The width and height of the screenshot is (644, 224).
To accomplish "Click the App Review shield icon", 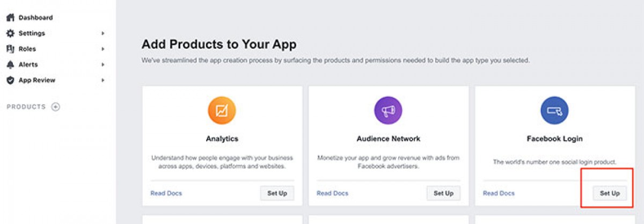I will pos(10,80).
